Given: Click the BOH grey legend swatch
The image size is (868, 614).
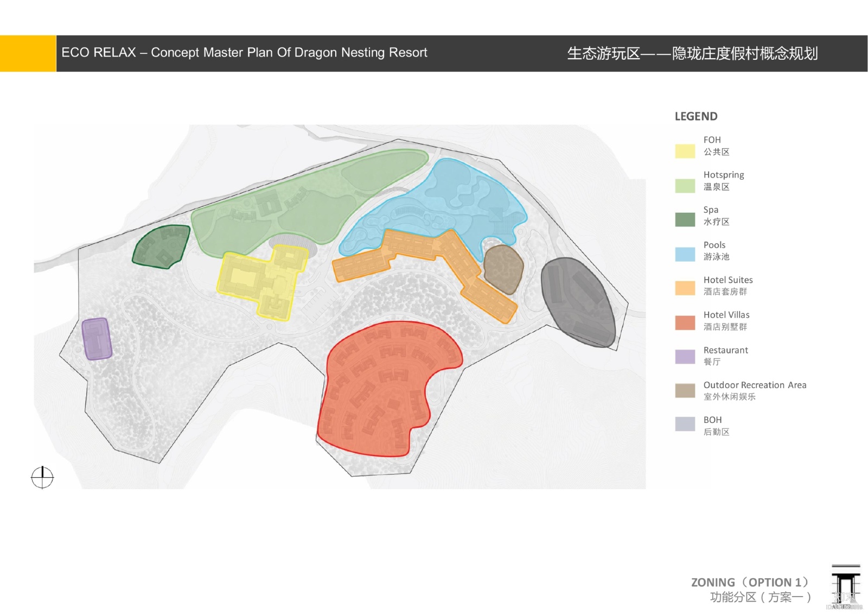Looking at the screenshot, I should click(x=685, y=424).
